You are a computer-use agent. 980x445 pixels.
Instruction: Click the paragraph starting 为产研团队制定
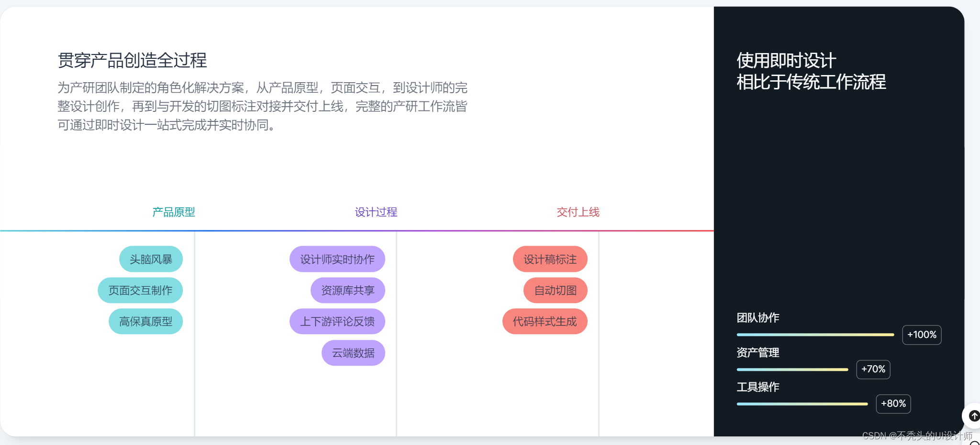(x=263, y=106)
